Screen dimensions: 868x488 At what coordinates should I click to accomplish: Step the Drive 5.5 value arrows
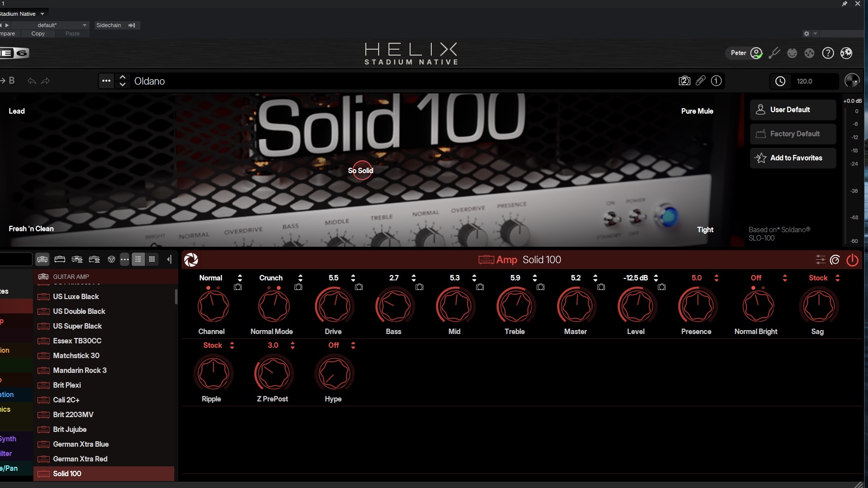353,278
